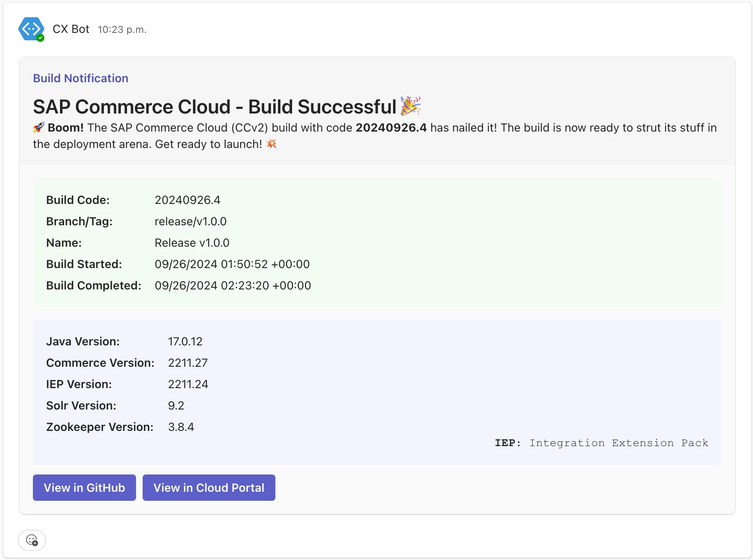Viewport: 753px width, 560px height.
Task: Click the Zookeeper Version value 3.8.4
Action: [181, 427]
